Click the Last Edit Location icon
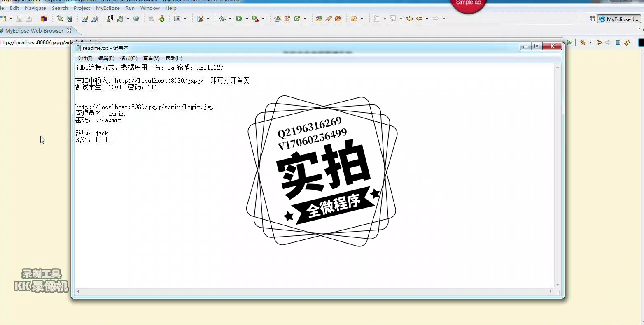The image size is (644, 325). click(x=409, y=19)
